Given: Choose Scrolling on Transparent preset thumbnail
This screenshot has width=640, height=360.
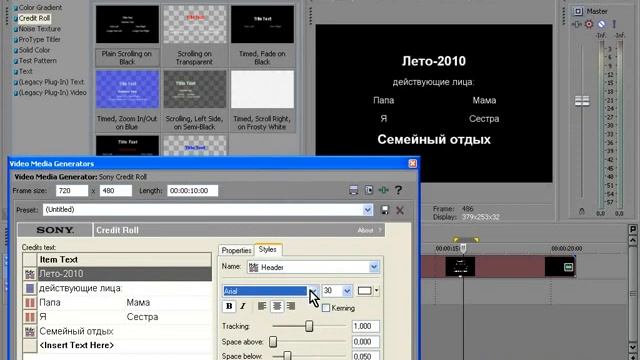Looking at the screenshot, I should tap(195, 24).
